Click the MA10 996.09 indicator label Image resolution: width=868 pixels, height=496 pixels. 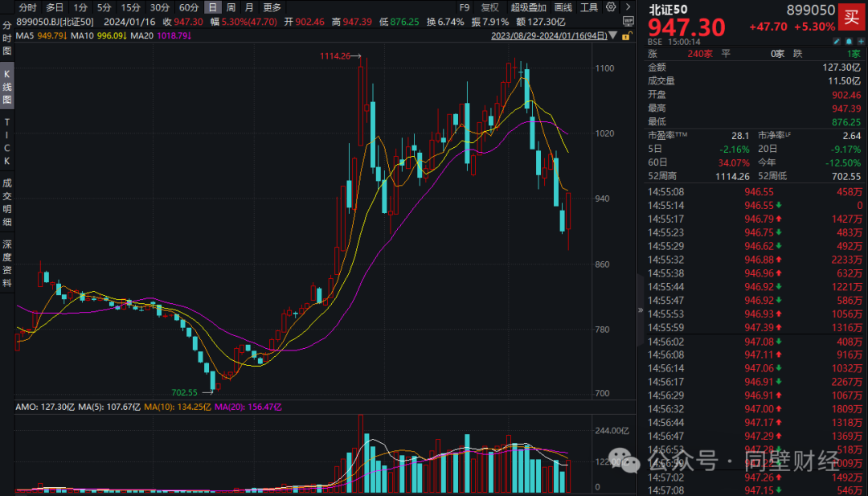click(99, 36)
